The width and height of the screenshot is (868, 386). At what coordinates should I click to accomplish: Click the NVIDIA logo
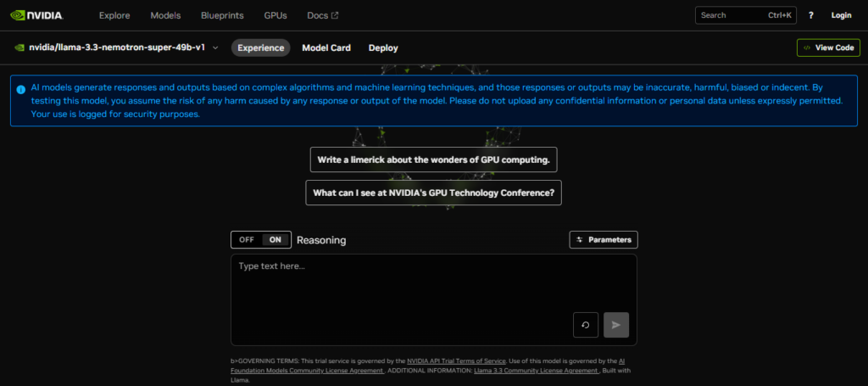tap(36, 15)
